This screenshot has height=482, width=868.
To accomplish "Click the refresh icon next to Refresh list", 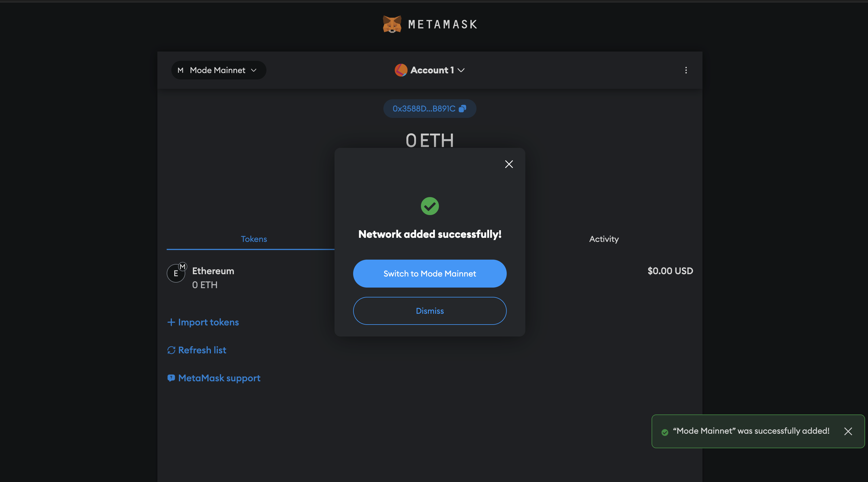I will click(x=171, y=350).
